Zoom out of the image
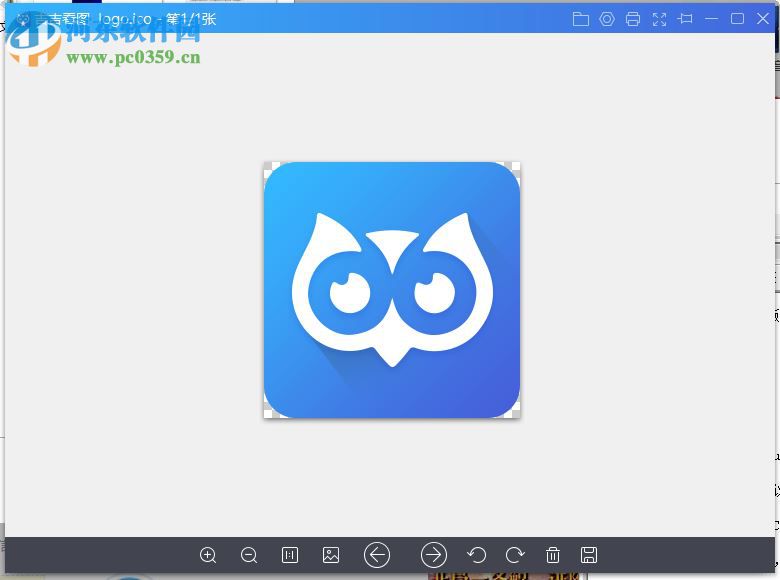The width and height of the screenshot is (780, 580). pyautogui.click(x=249, y=555)
